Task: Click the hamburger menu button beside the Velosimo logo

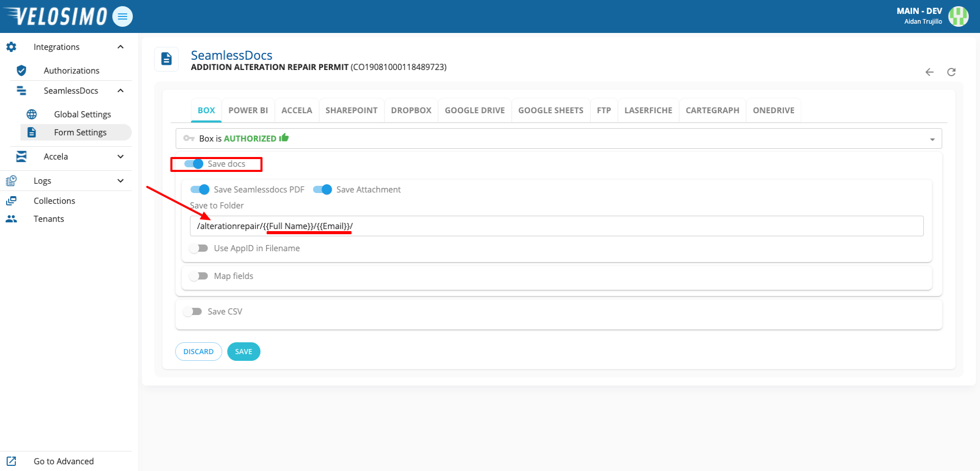Action: pyautogui.click(x=122, y=16)
